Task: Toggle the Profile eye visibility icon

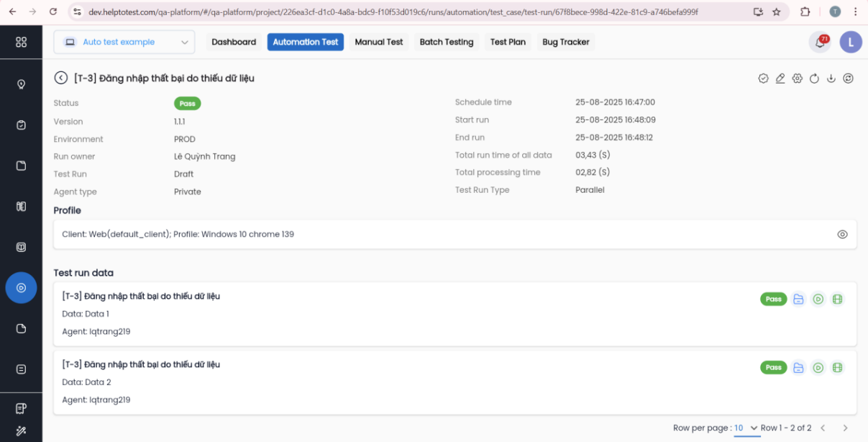Action: [842, 235]
